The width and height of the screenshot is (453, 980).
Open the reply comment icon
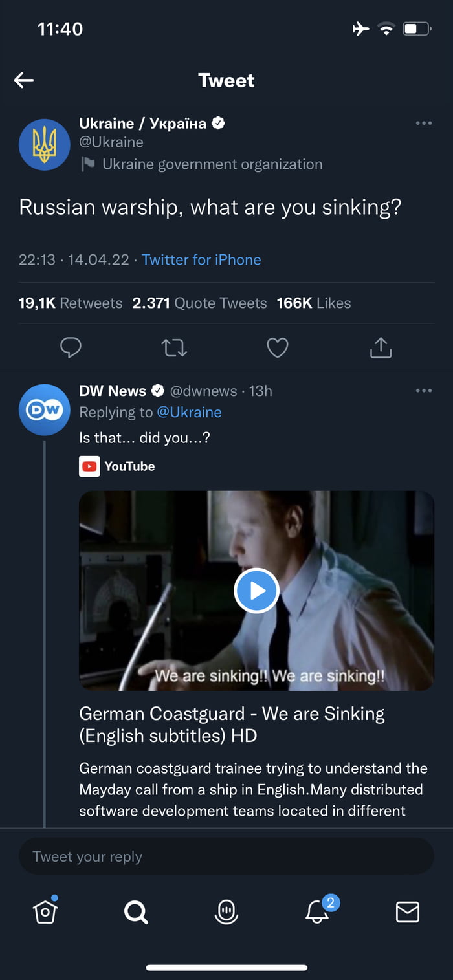coord(71,347)
